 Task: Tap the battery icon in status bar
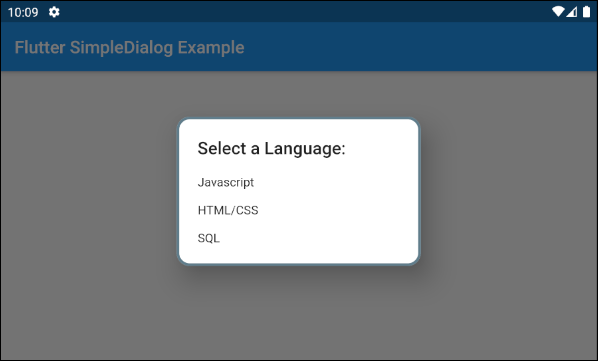click(x=586, y=12)
